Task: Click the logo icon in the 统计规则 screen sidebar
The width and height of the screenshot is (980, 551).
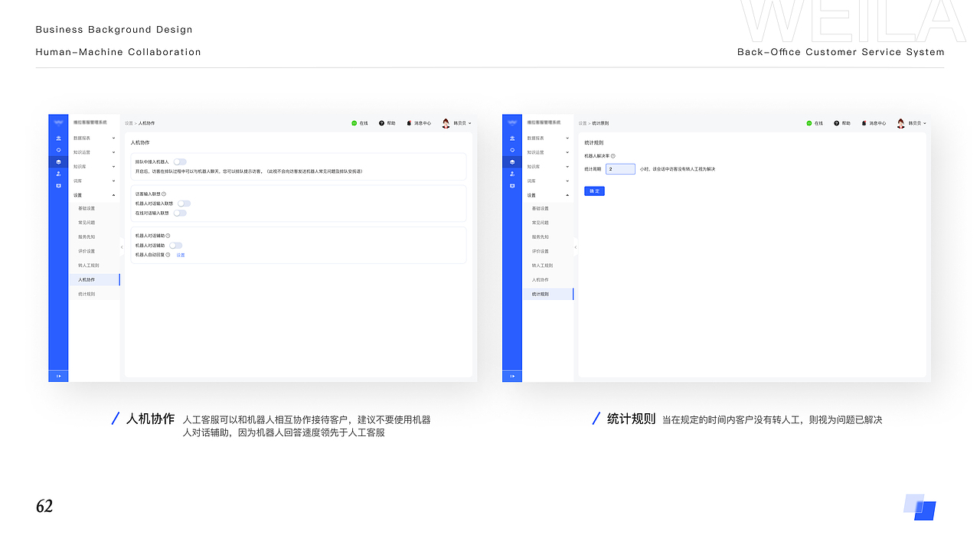Action: 512,122
